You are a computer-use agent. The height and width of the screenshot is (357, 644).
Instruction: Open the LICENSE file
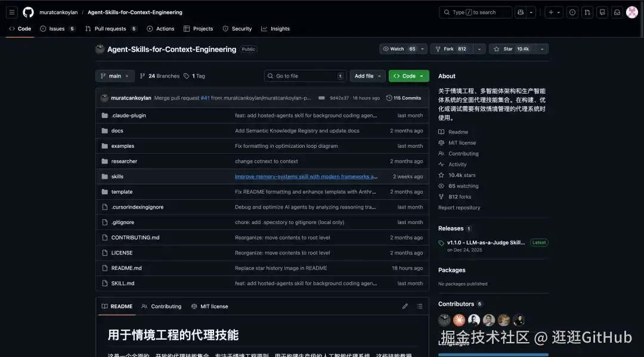point(122,253)
